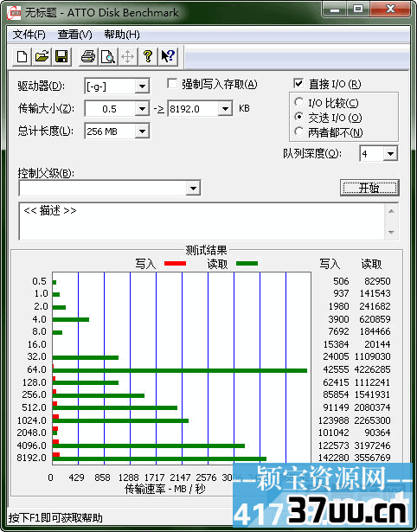Open the 总计长度 256 MB dropdown
This screenshot has width=417, height=532.
tap(142, 131)
